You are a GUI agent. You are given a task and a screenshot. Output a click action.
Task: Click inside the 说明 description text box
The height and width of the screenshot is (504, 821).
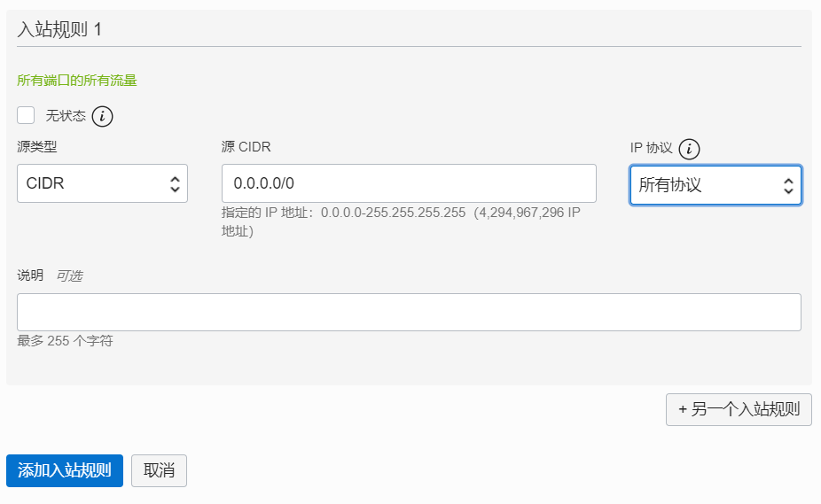(409, 313)
